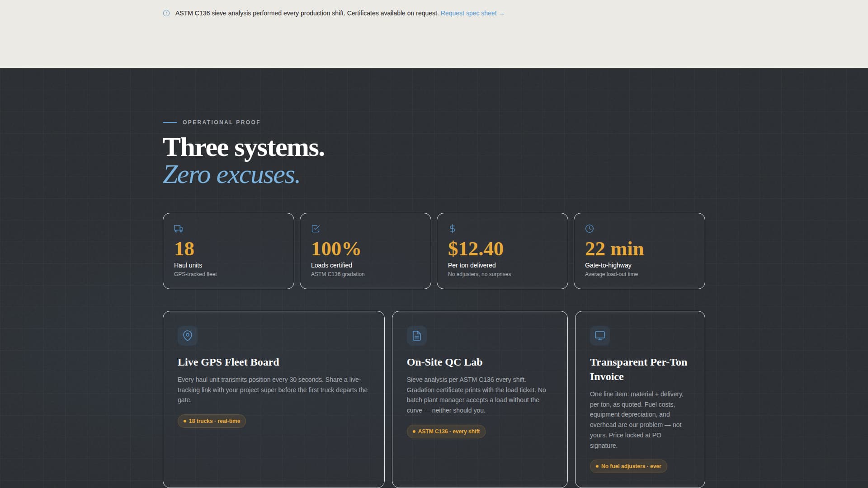Click the document icon for QC Lab
Viewport: 868px width, 488px height.
coord(416,336)
